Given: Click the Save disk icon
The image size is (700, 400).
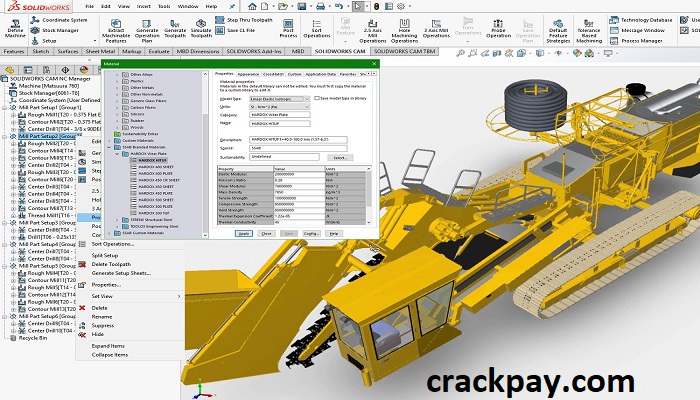Looking at the screenshot, I should coord(302,6).
